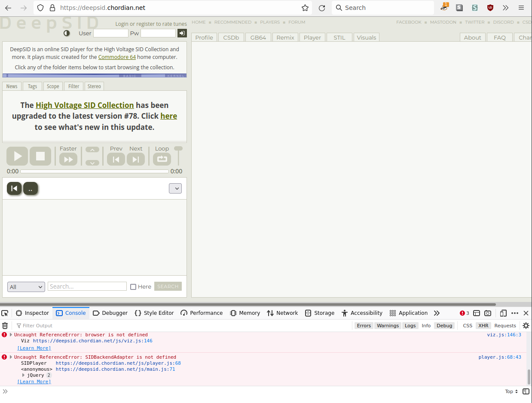Pick an element with devtools picker
This screenshot has height=403, width=532.
[x=5, y=313]
